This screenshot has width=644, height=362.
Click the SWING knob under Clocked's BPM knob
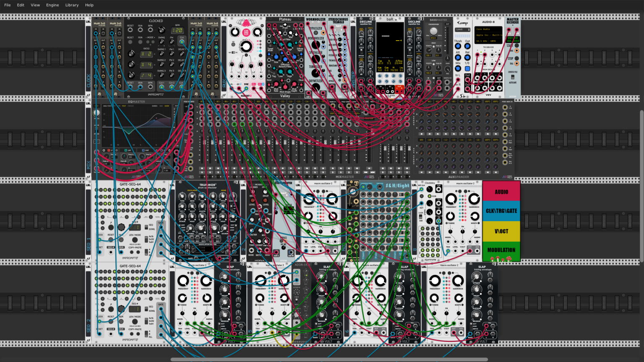(161, 41)
